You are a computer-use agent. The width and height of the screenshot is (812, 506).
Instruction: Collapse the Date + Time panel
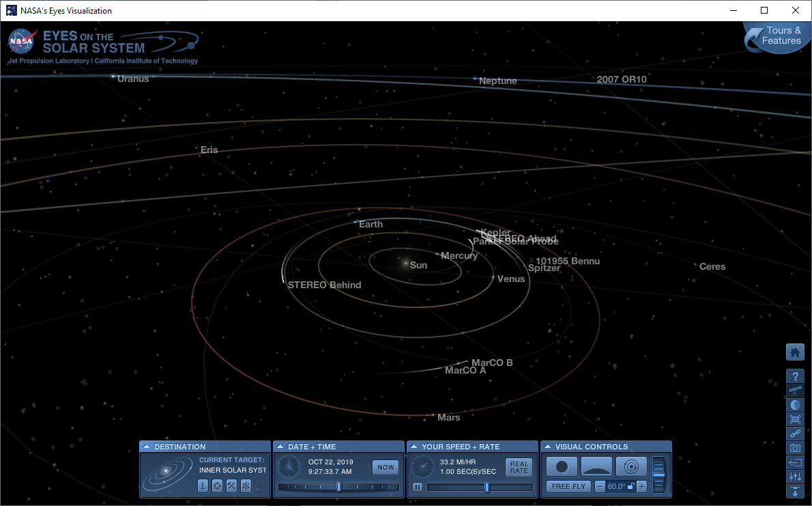click(x=280, y=447)
